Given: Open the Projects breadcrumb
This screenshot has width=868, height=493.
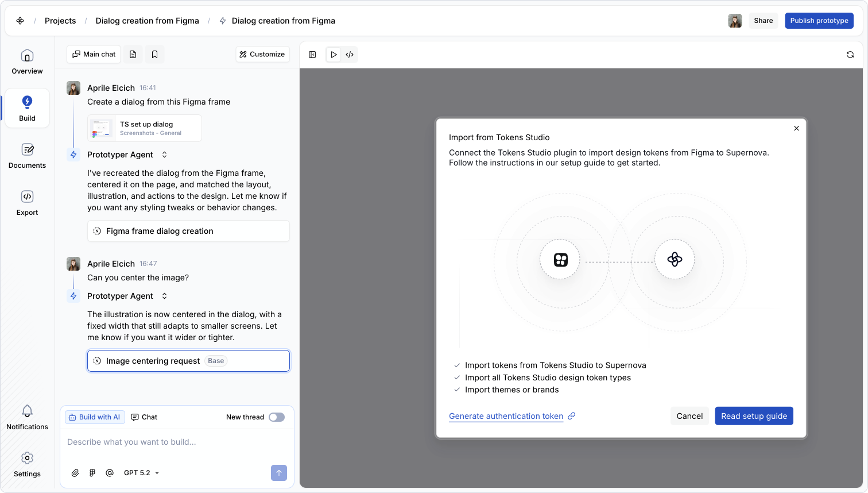Looking at the screenshot, I should coord(60,21).
